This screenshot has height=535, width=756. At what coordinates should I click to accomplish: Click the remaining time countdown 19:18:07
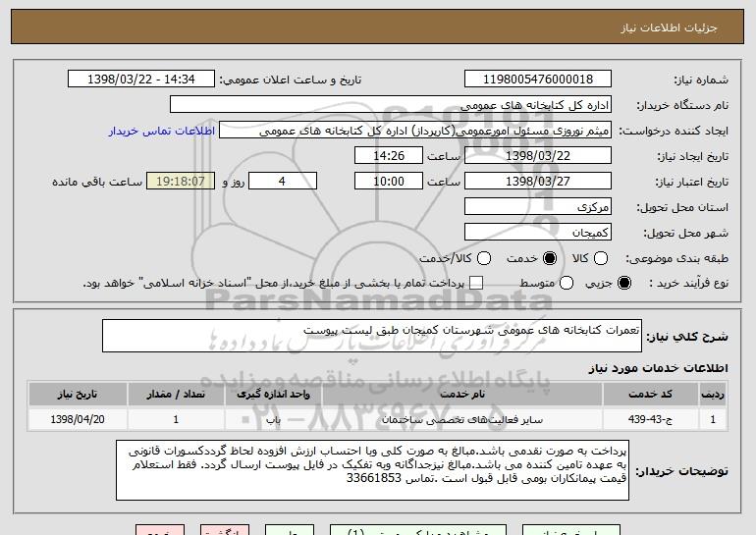[181, 182]
